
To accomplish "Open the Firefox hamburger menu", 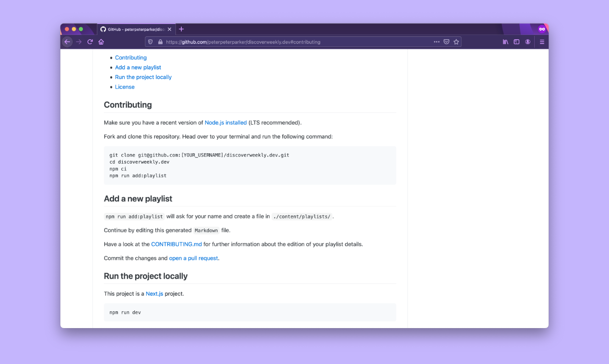I will (542, 42).
